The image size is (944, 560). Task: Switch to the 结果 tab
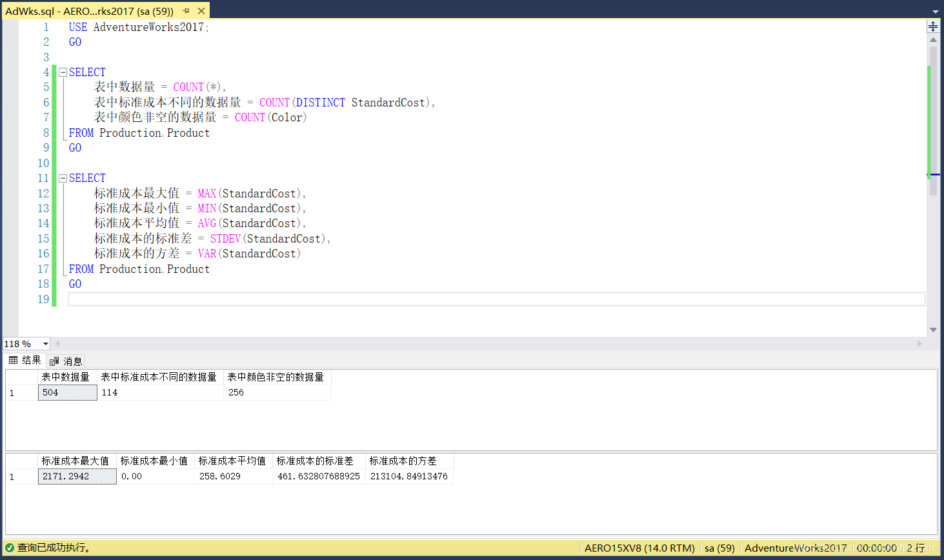25,360
